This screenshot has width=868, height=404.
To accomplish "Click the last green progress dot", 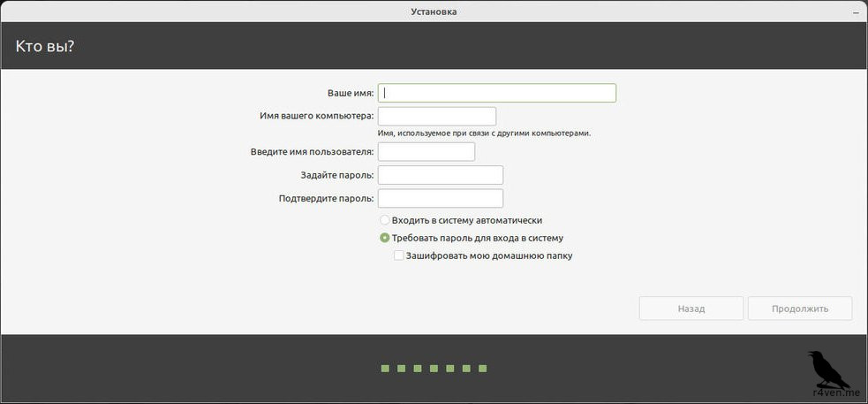I will [482, 368].
